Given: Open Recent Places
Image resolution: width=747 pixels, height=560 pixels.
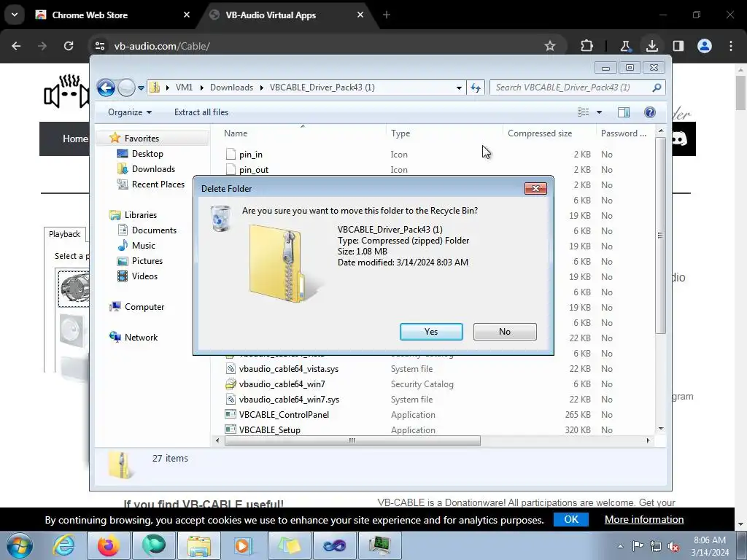Looking at the screenshot, I should click(158, 184).
